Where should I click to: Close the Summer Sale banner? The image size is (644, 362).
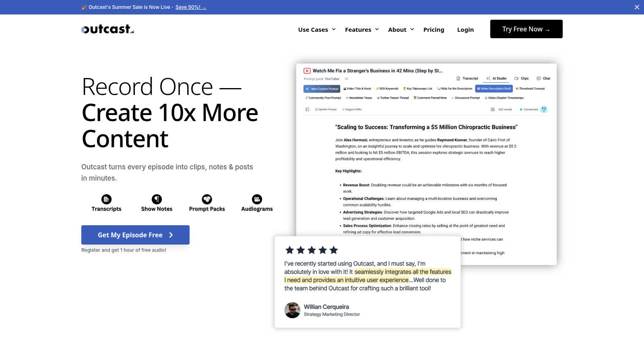point(637,7)
